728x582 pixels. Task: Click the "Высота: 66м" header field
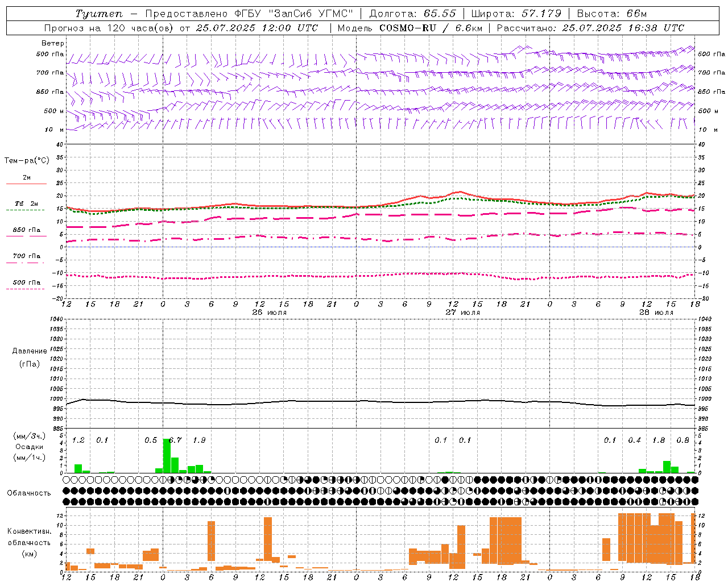coord(612,14)
